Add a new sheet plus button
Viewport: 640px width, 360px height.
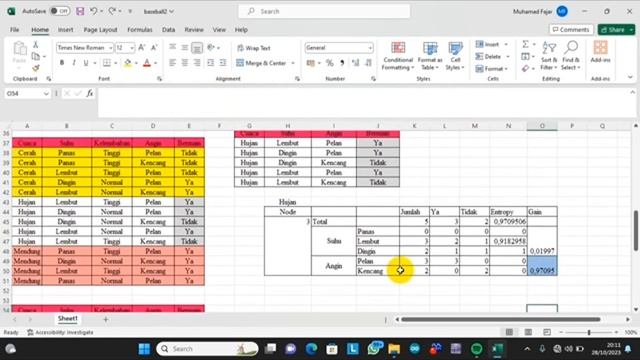pyautogui.click(x=106, y=320)
